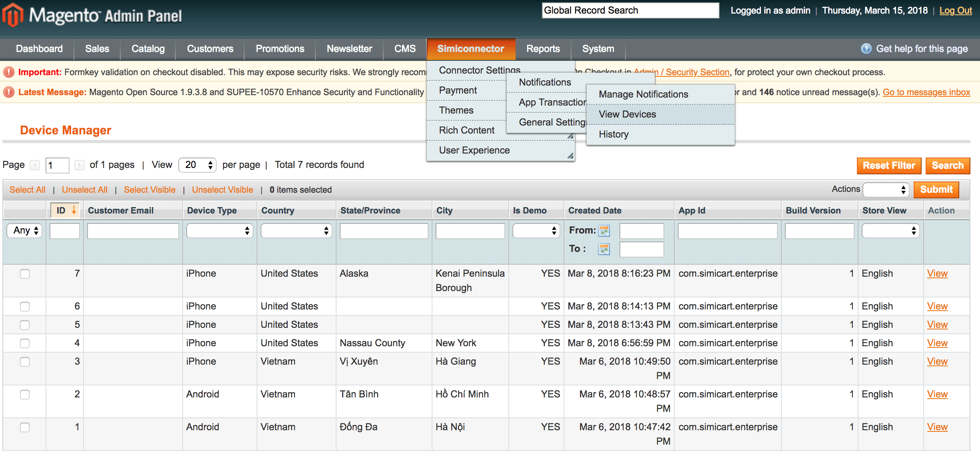Screen dimensions: 980x459
Task: Click the previous page arrow icon
Action: (35, 165)
